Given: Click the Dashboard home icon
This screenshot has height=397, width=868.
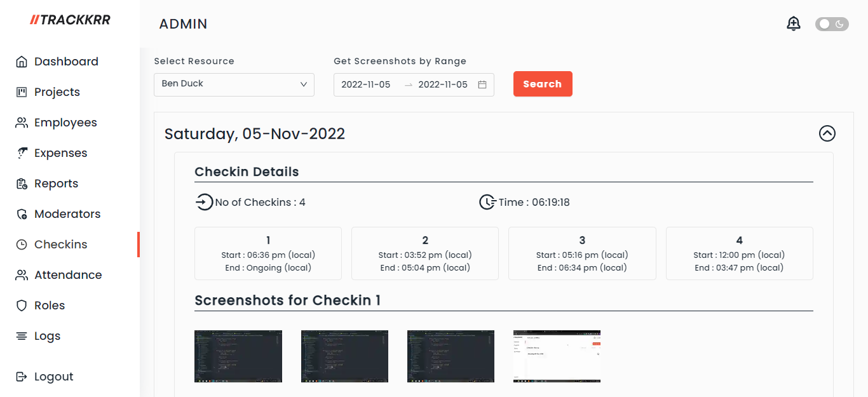Looking at the screenshot, I should coord(22,62).
